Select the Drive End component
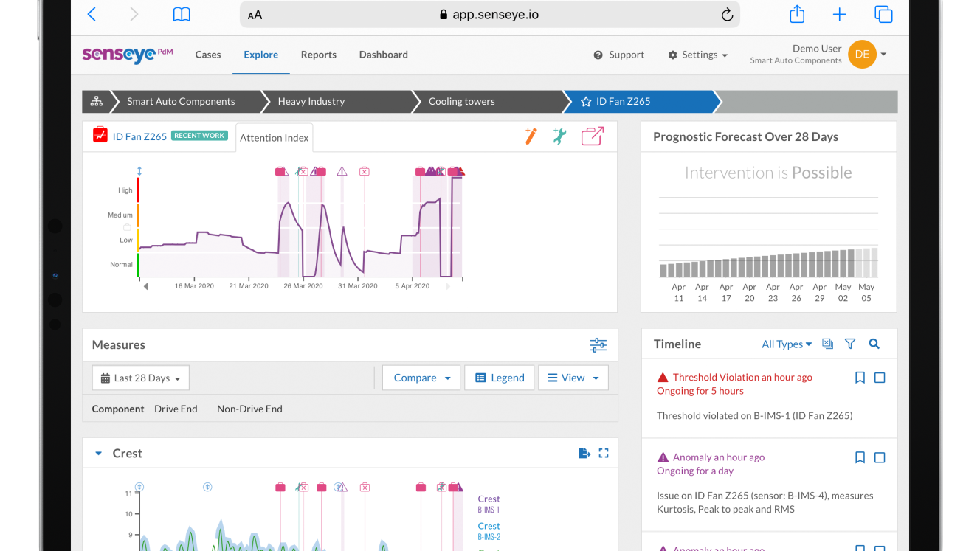 [x=176, y=409]
